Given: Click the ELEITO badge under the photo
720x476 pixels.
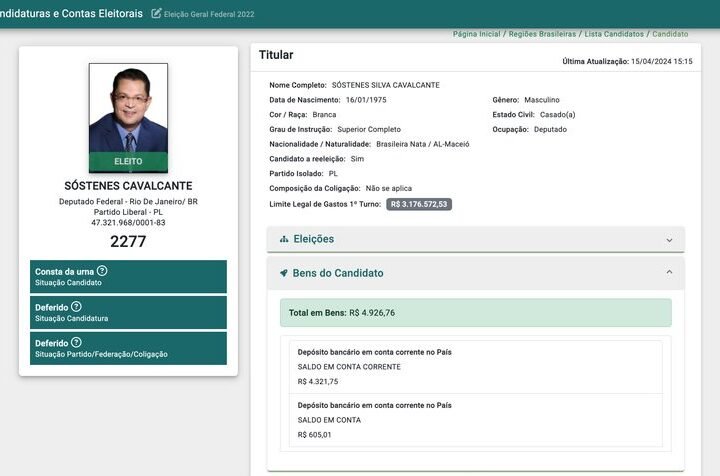Looking at the screenshot, I should point(128,162).
